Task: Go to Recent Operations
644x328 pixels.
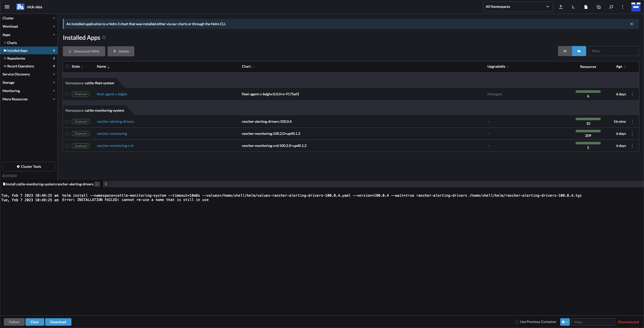Action: click(x=20, y=66)
